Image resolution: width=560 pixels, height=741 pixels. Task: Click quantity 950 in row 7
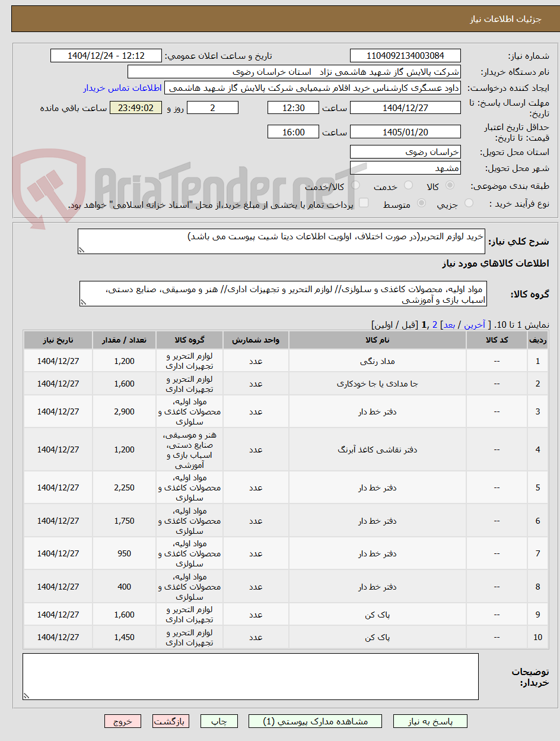point(125,553)
